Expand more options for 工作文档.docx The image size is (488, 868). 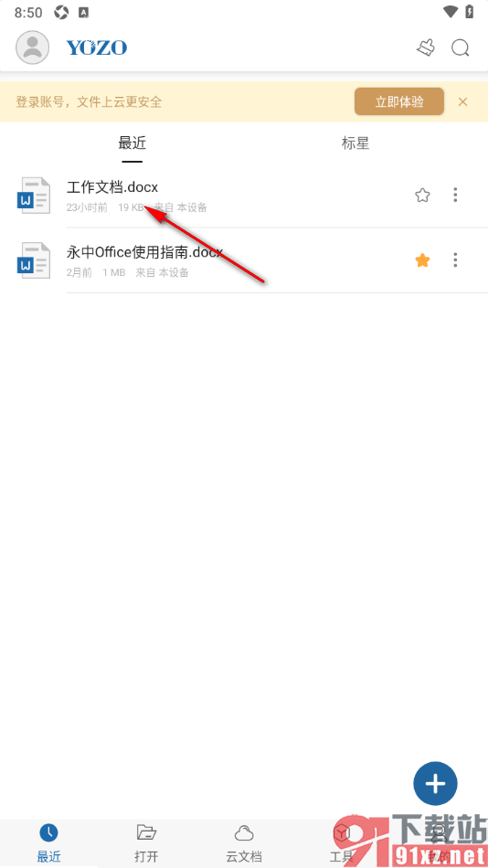coord(455,195)
